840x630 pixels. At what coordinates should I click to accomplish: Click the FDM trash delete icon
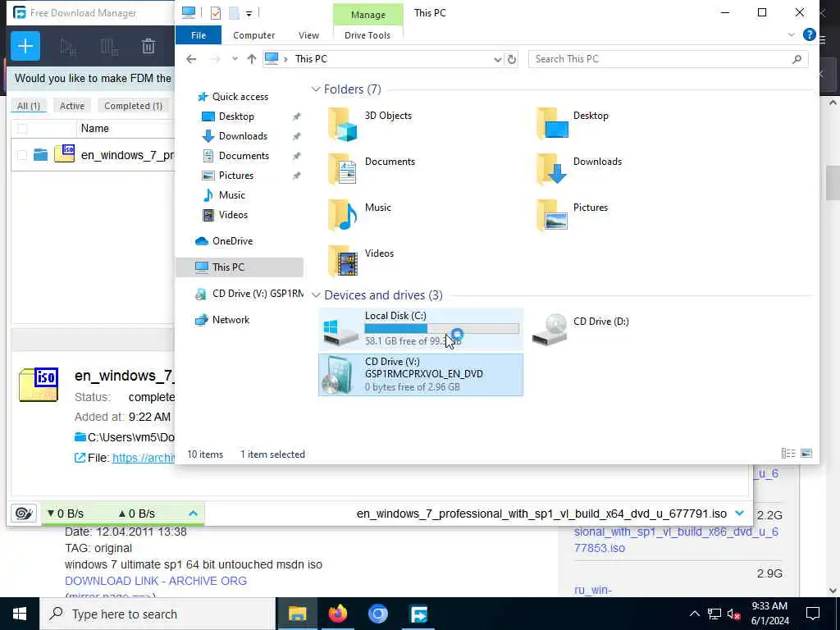148,47
